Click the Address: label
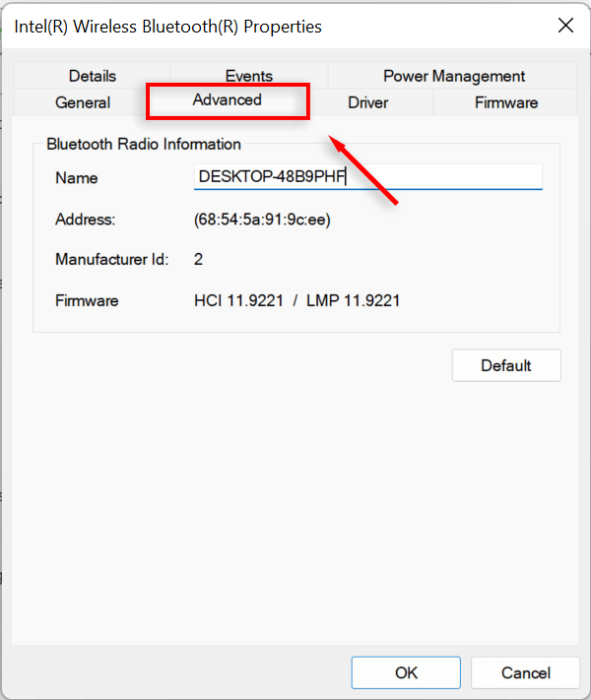 coord(86,220)
